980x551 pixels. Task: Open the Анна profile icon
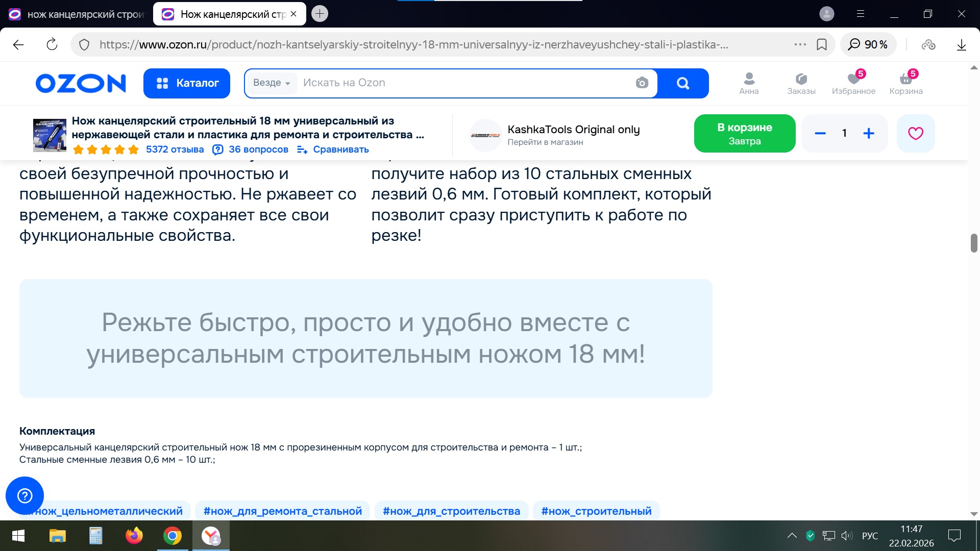tap(749, 83)
